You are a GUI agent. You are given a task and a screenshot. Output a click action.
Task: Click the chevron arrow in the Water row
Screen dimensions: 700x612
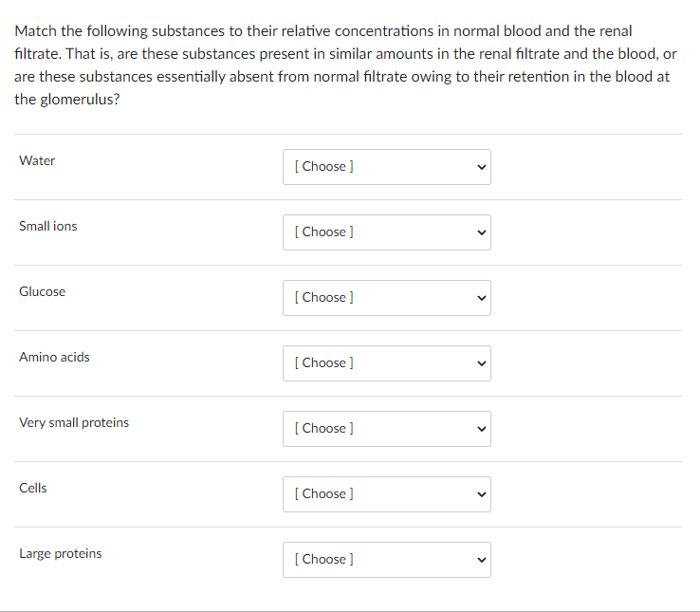[481, 167]
